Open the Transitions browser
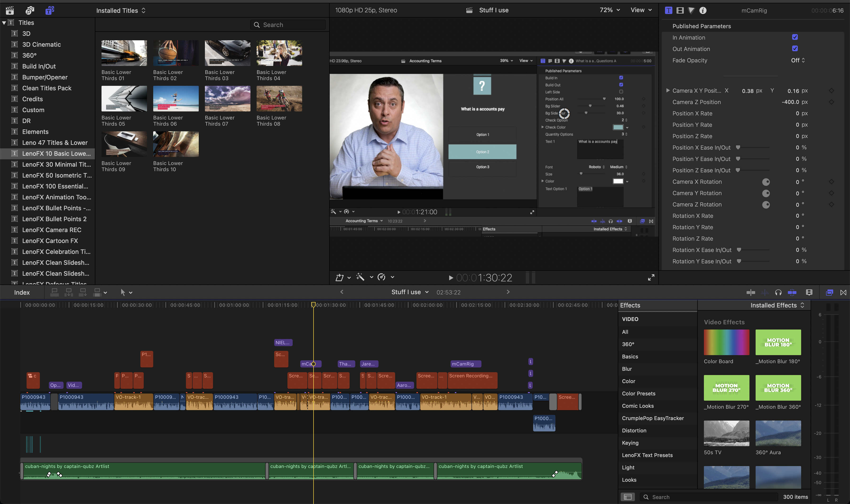Viewport: 850px width, 504px height. tap(843, 292)
